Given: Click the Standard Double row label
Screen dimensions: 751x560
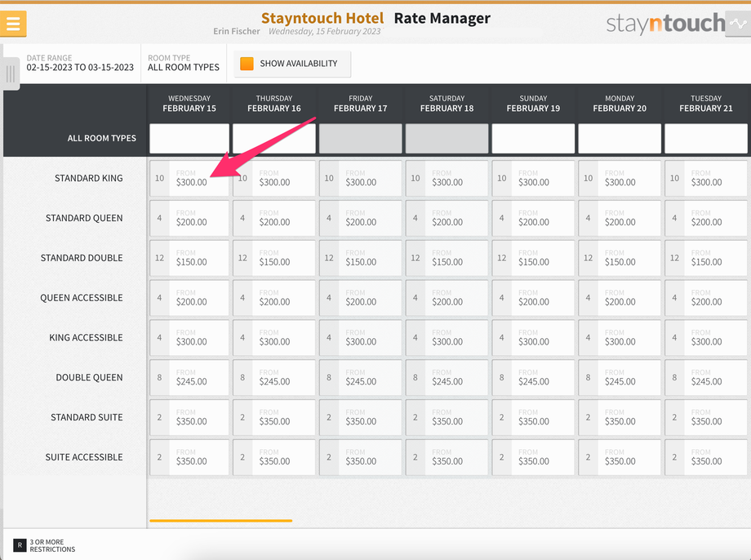Looking at the screenshot, I should pyautogui.click(x=82, y=258).
